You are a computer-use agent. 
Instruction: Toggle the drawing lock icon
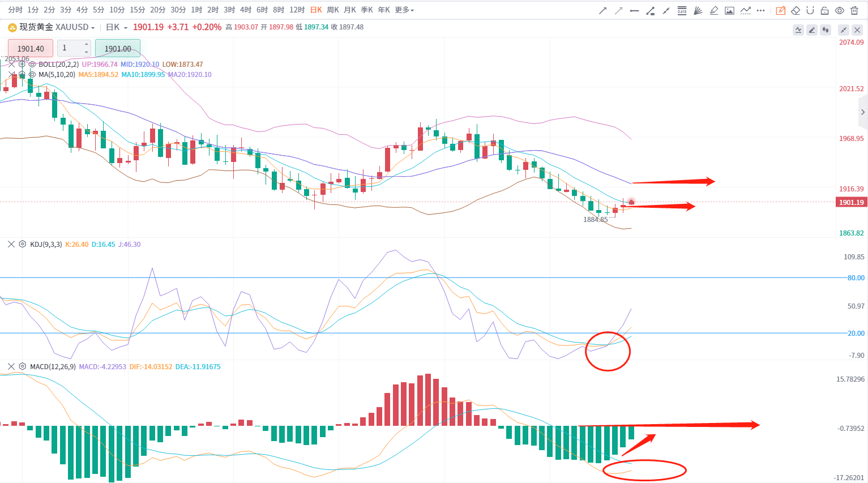point(825,10)
